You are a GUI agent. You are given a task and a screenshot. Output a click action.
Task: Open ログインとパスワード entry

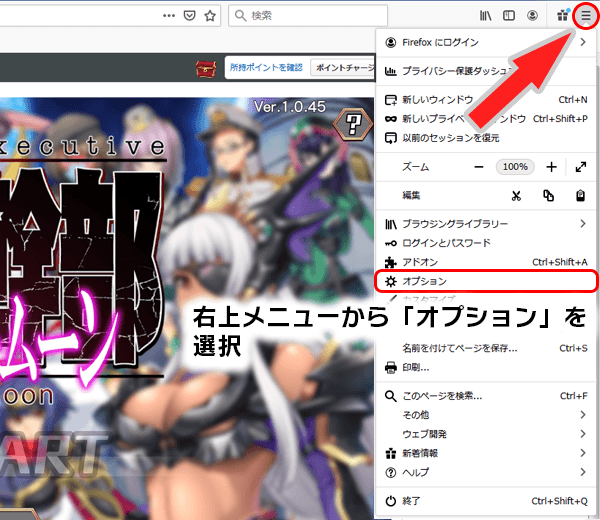[486, 243]
